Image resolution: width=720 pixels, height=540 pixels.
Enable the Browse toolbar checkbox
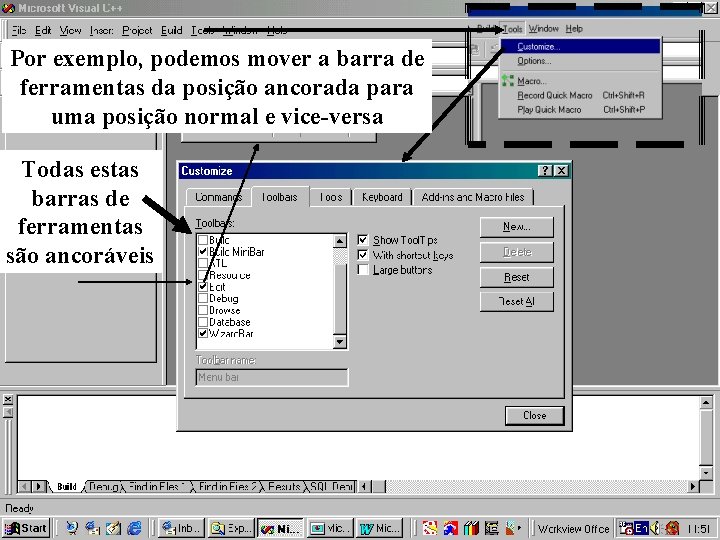(x=203, y=310)
